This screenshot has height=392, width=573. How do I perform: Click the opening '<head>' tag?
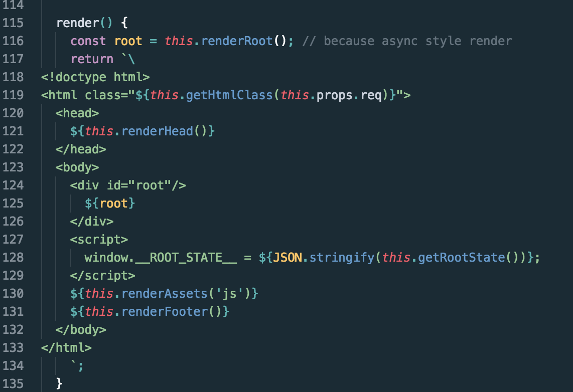77,113
